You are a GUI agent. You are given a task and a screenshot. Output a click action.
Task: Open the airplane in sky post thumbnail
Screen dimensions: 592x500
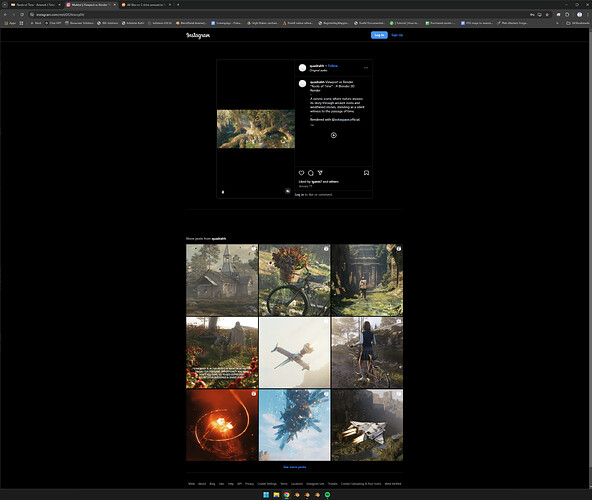pos(294,352)
